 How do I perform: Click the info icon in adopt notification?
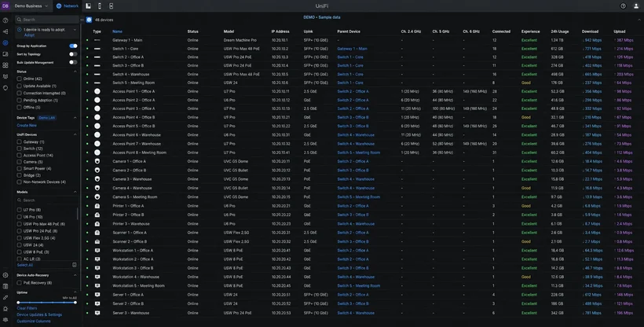pos(20,30)
